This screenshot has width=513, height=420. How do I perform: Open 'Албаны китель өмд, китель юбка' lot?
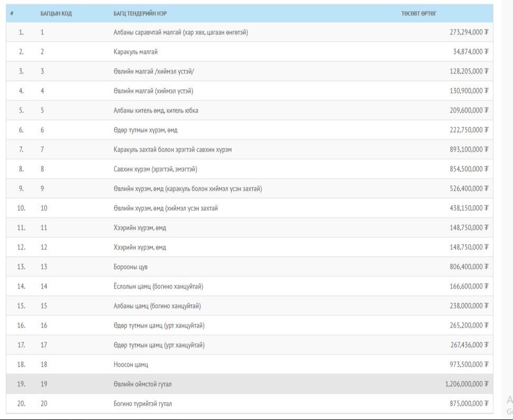[156, 110]
